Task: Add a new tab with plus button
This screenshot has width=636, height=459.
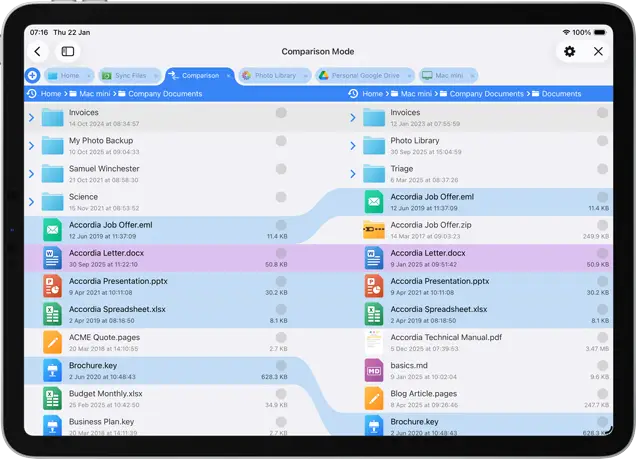Action: [32, 76]
